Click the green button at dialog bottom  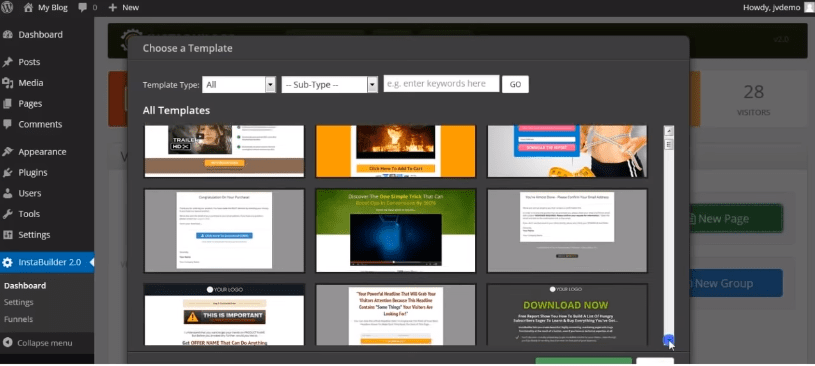coord(584,361)
